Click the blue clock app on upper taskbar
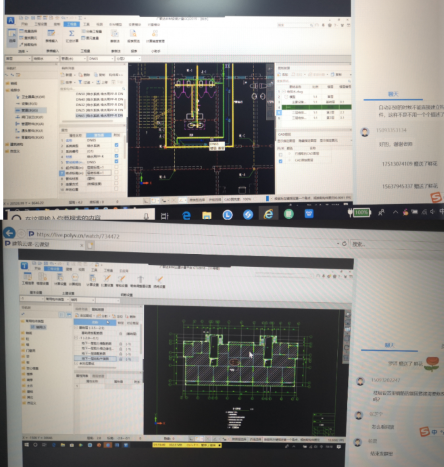444x467 pixels. click(x=228, y=215)
